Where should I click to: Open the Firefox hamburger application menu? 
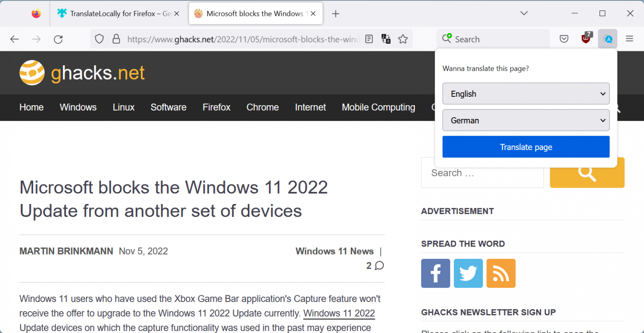point(629,39)
